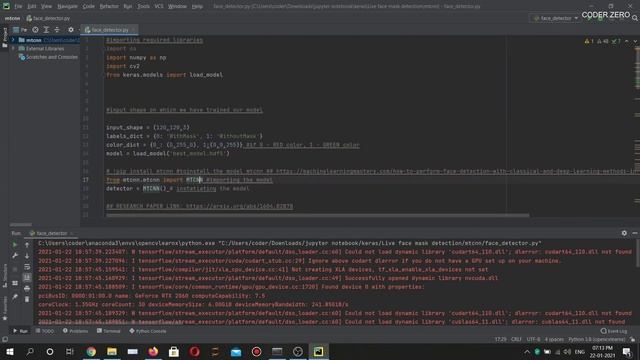The image size is (640, 360).
Task: Pin the Run tab
Action: (15, 297)
